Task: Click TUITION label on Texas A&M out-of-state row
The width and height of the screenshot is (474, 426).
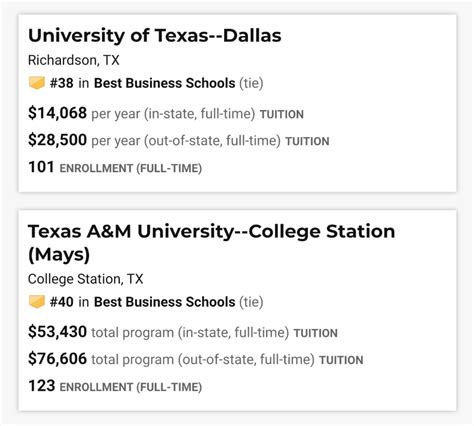Action: coord(341,360)
